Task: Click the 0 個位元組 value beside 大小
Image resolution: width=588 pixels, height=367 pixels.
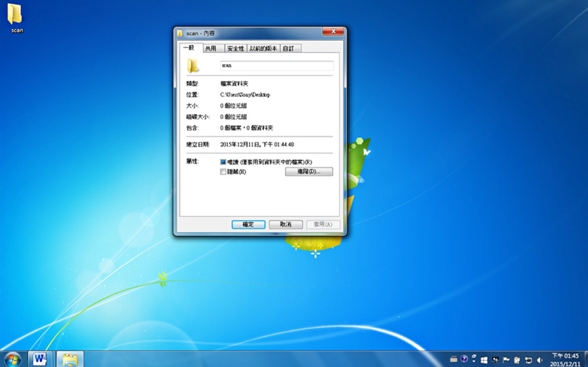Action: coord(233,105)
